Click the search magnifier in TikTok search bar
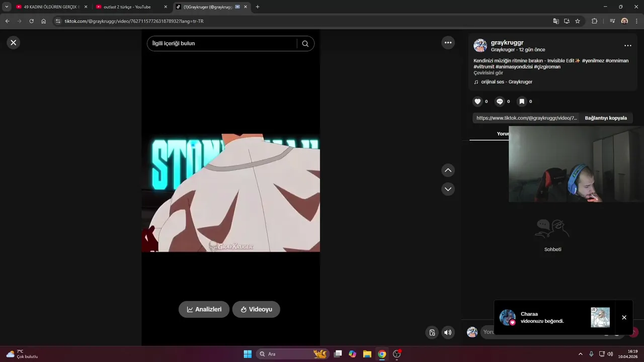The width and height of the screenshot is (644, 362). click(305, 43)
